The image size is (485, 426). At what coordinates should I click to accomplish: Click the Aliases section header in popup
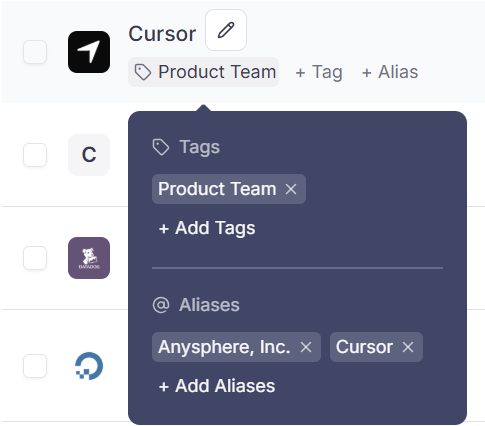[x=196, y=305]
